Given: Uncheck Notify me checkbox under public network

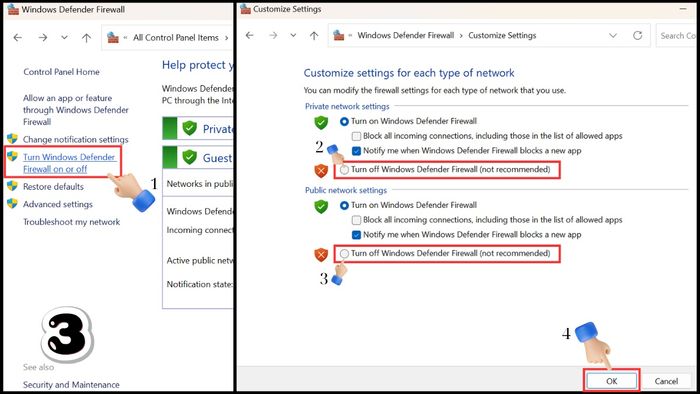Looking at the screenshot, I should point(356,235).
